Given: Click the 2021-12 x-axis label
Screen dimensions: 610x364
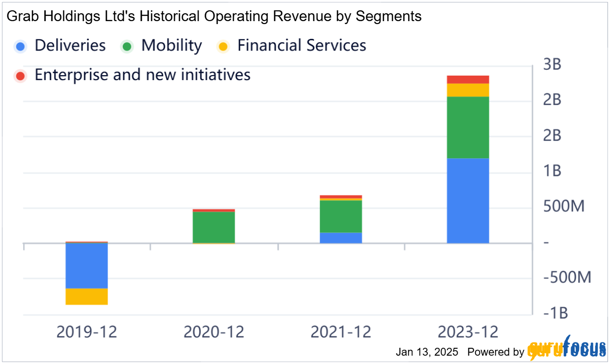Looking at the screenshot, I should click(341, 332).
